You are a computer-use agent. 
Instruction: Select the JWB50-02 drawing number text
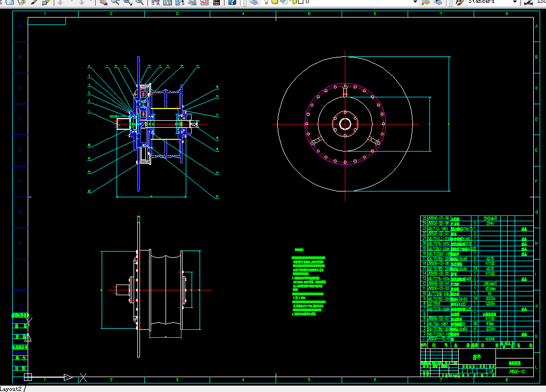tap(517, 371)
